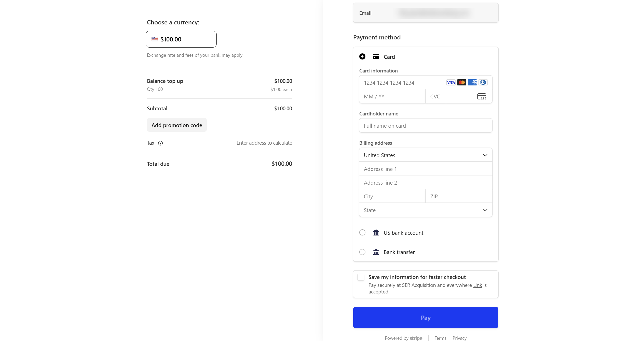This screenshot has width=644, height=341.
Task: Click the CVC card hint icon
Action: point(482,97)
